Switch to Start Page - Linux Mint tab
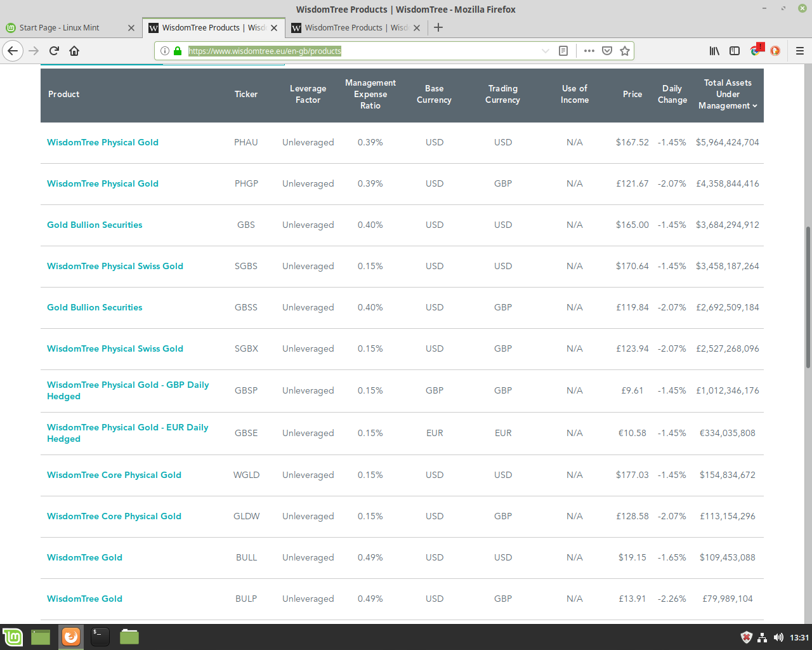 point(70,27)
